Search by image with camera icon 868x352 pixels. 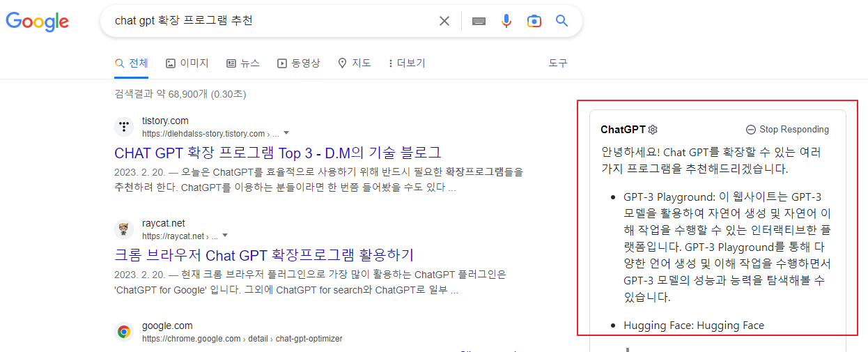tap(534, 21)
